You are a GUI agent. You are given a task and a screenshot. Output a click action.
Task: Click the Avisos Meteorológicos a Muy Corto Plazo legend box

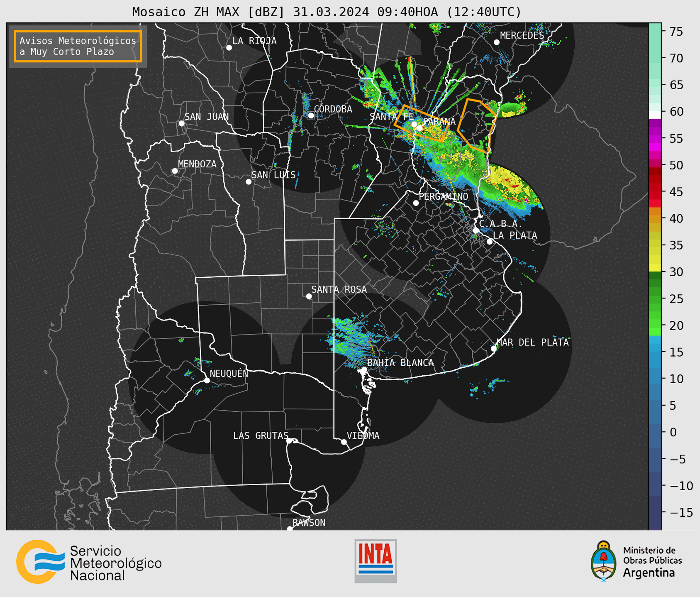tap(78, 46)
